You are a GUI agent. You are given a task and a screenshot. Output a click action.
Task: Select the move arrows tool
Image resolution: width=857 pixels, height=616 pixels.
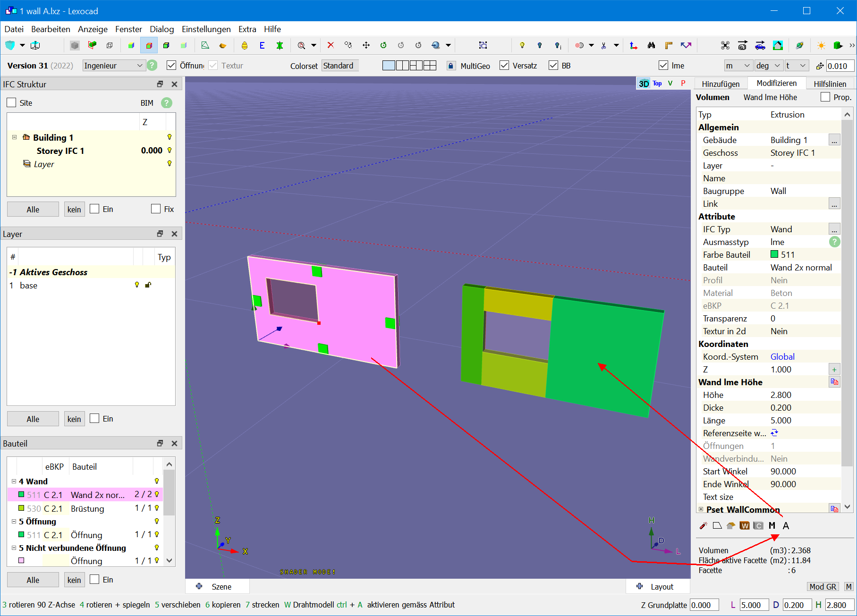click(366, 45)
